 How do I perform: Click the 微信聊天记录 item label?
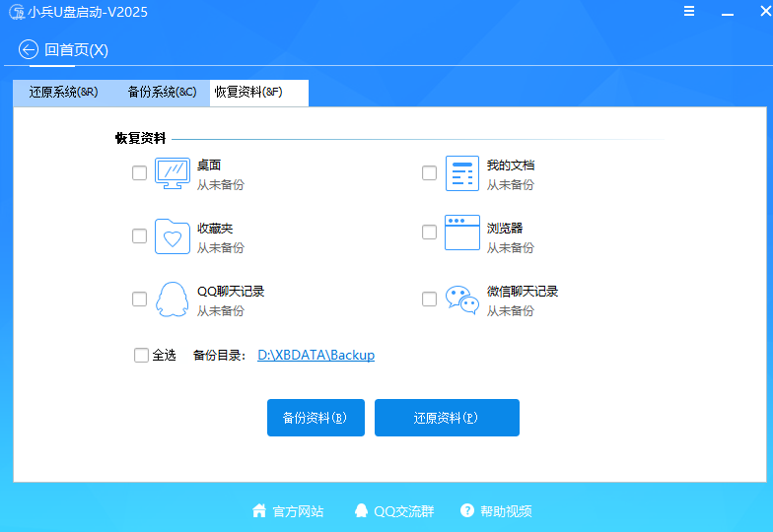point(523,292)
